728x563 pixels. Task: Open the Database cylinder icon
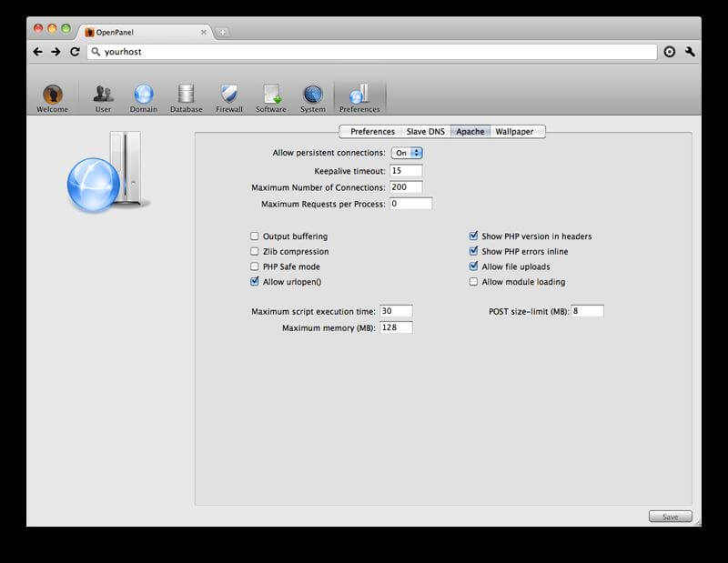point(186,95)
